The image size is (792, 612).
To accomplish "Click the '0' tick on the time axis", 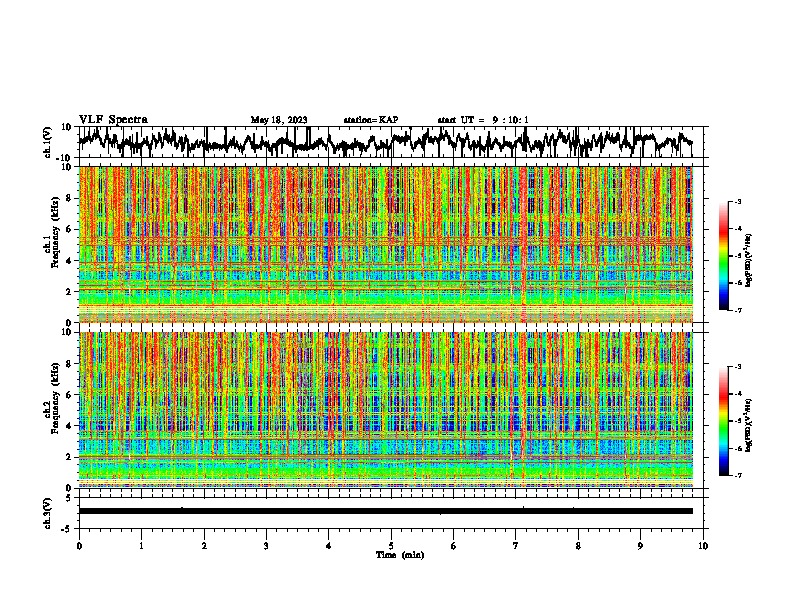I will [79, 546].
